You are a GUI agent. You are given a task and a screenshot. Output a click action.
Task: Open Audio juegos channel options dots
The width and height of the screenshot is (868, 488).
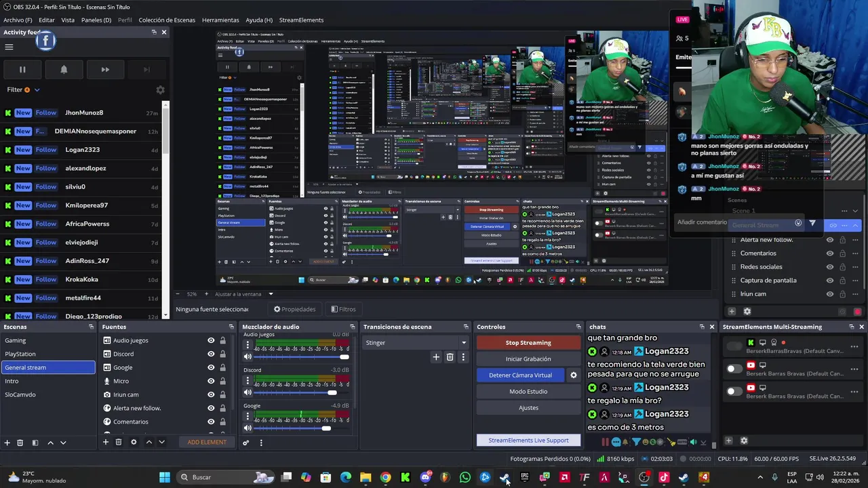click(x=248, y=345)
